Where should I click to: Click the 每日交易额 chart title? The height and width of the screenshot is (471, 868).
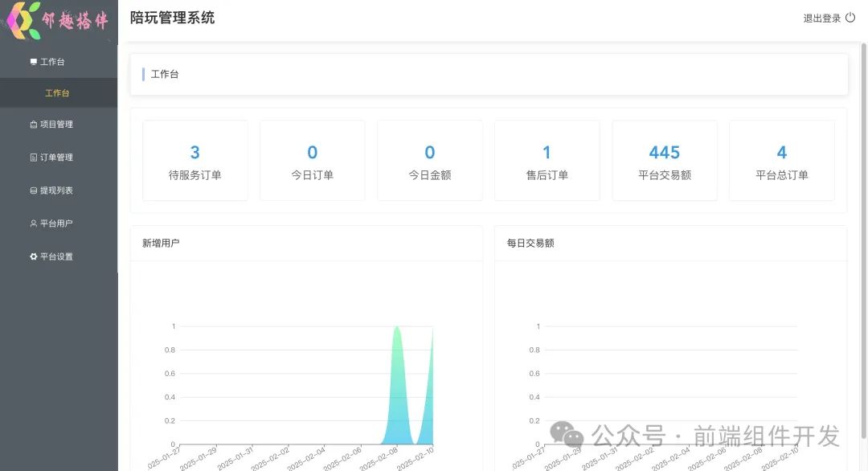[x=530, y=243]
